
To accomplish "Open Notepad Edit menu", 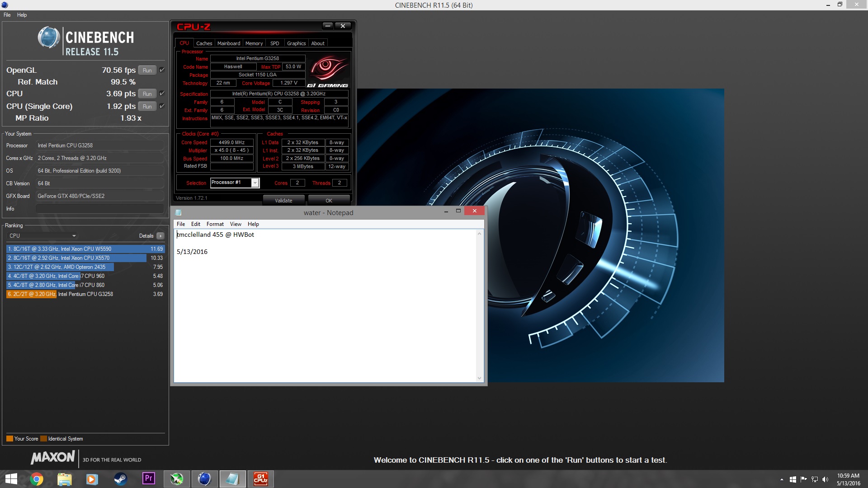I will pos(196,224).
